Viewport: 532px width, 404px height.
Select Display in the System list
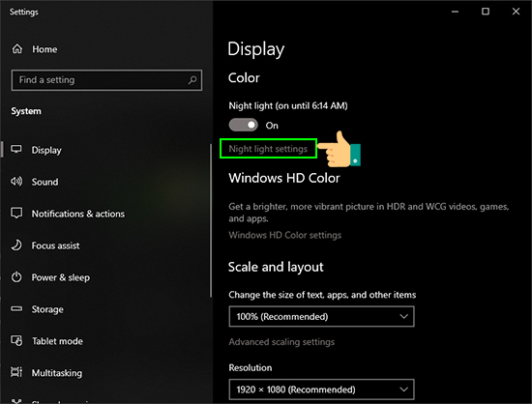point(46,150)
